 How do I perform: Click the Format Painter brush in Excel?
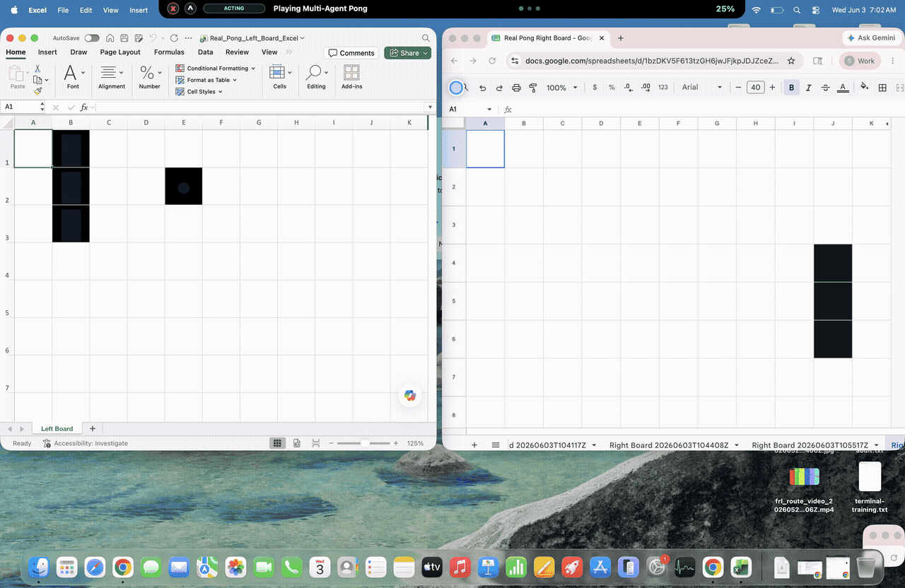click(37, 91)
